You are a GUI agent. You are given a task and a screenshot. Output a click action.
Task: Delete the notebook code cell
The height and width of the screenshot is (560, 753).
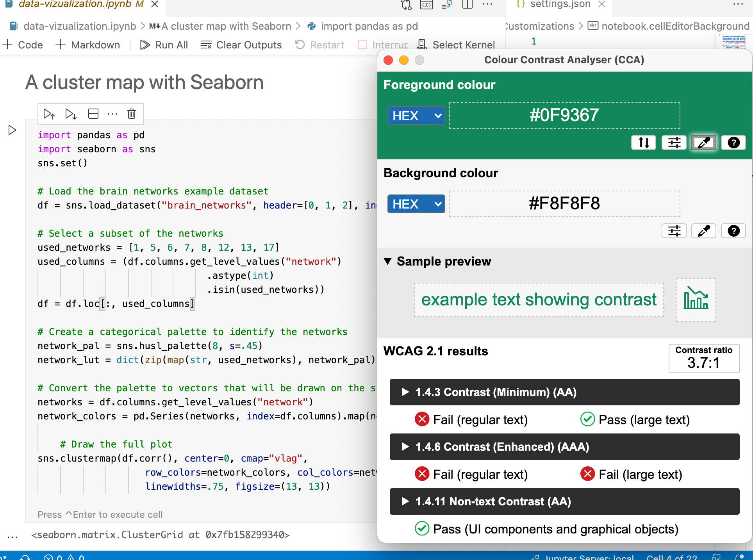(131, 114)
